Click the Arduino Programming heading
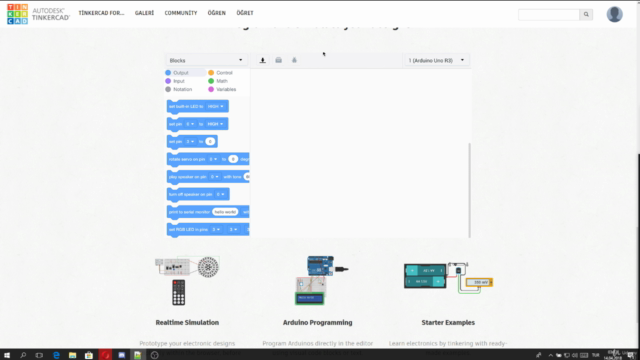Screen dimensions: 640x360 coord(318,322)
